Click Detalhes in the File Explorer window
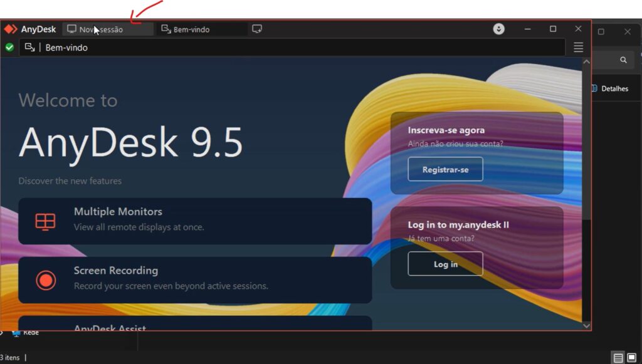Screen dimensions: 642x364 click(x=611, y=88)
